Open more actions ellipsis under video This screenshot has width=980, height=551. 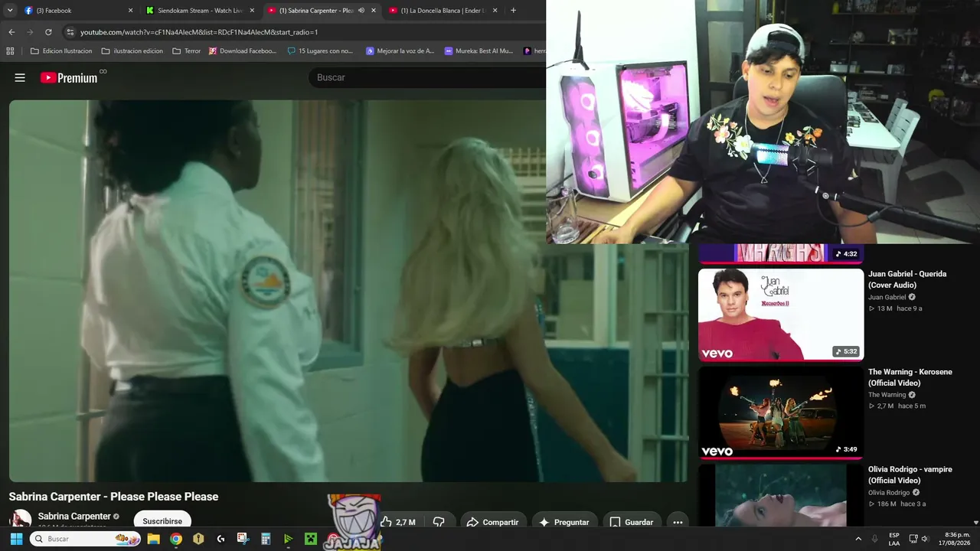[x=678, y=522]
